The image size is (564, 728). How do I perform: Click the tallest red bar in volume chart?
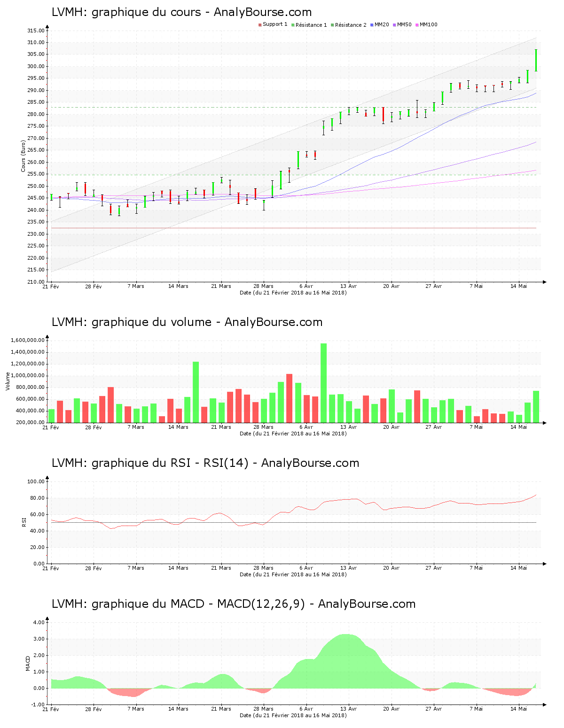tap(290, 398)
